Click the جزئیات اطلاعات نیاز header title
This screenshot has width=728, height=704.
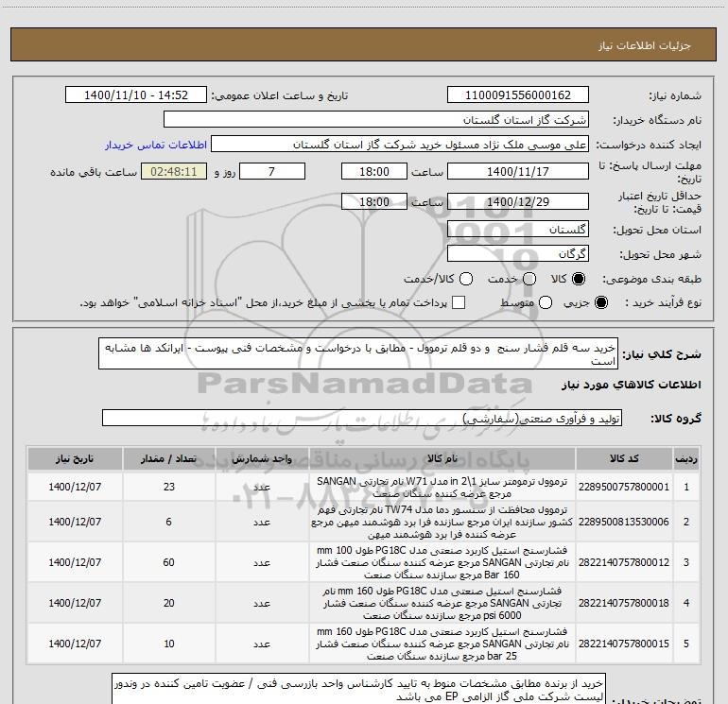click(645, 45)
